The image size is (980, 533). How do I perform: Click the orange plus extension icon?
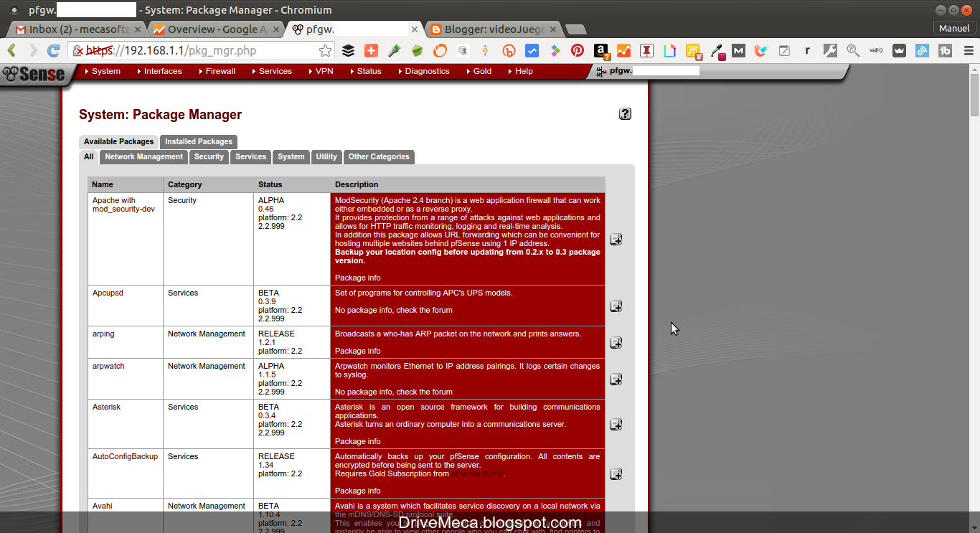[x=371, y=51]
